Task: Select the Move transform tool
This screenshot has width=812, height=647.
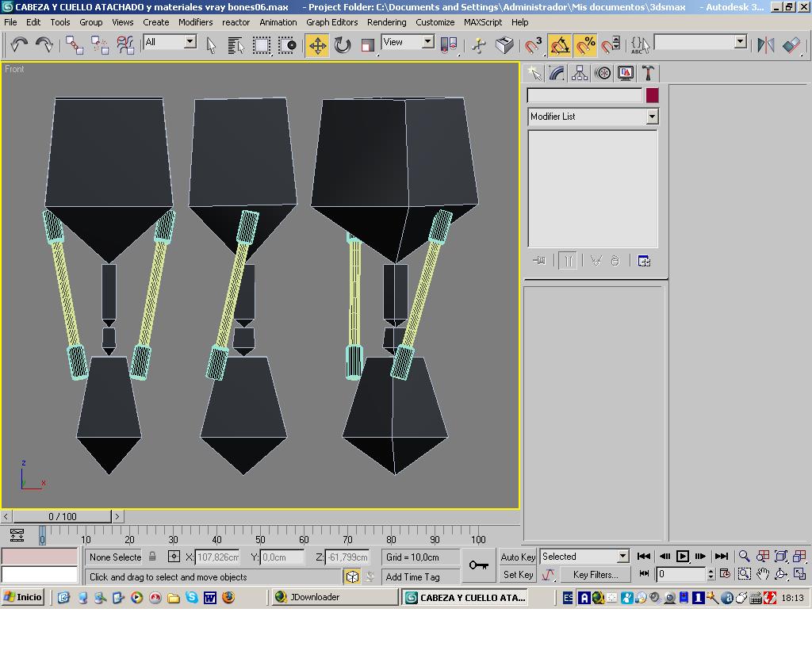Action: tap(317, 45)
